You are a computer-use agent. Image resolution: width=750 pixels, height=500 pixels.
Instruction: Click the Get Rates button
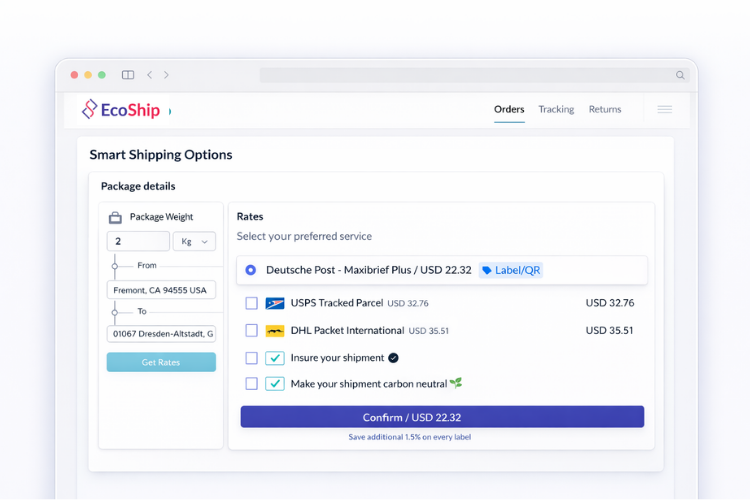(161, 362)
